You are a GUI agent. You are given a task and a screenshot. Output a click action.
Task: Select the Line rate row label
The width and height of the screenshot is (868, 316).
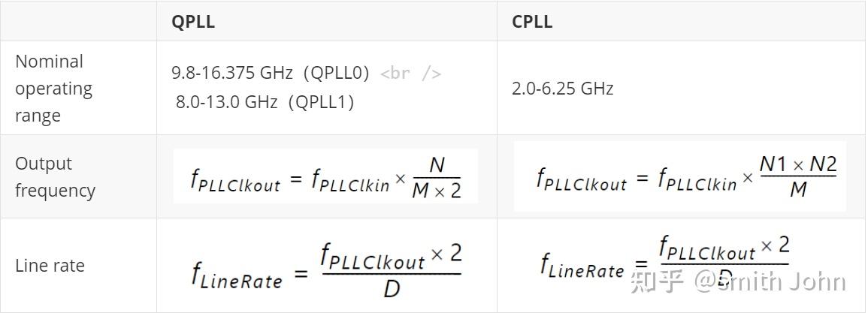(x=50, y=266)
